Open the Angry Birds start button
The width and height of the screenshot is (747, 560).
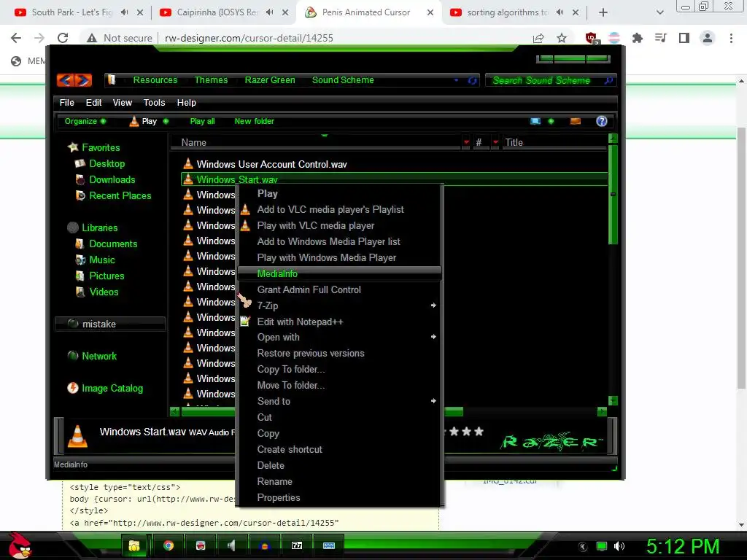coord(20,545)
